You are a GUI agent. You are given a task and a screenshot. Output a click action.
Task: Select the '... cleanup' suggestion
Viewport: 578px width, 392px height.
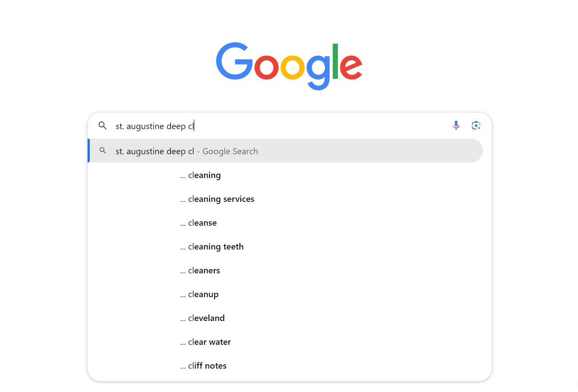tap(203, 294)
